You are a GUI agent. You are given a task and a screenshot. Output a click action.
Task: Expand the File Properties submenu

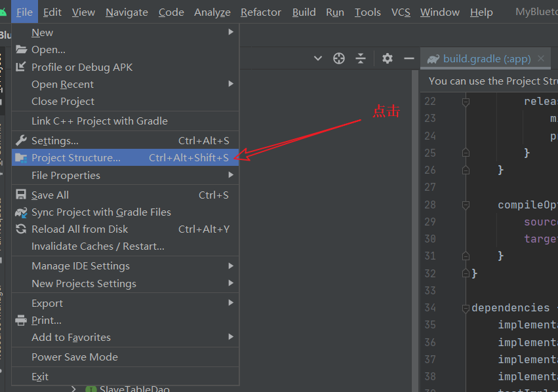(125, 175)
